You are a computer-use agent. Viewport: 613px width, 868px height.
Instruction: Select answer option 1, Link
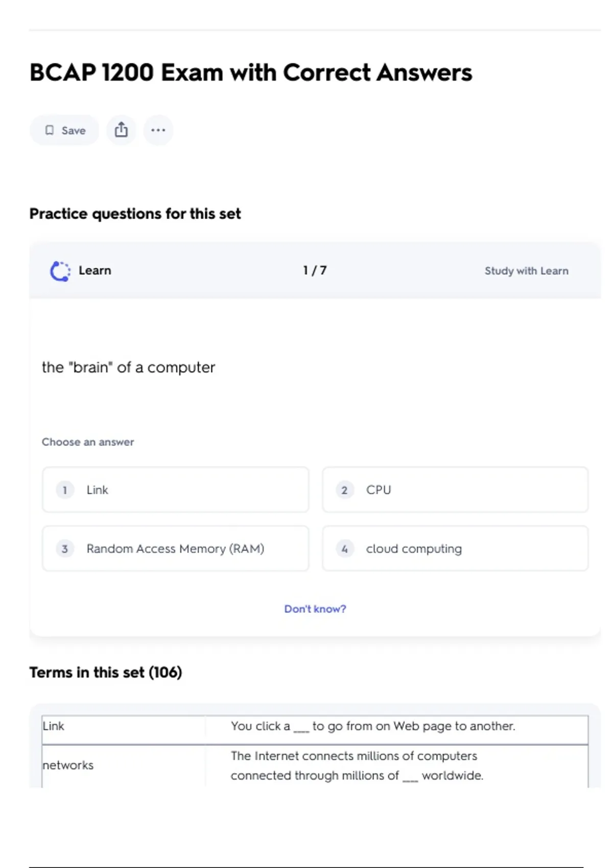click(175, 490)
